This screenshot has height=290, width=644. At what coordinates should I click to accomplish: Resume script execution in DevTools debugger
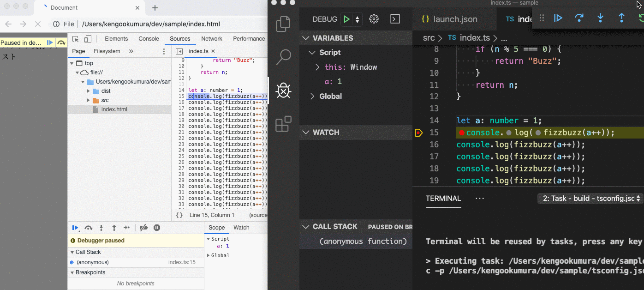coord(75,228)
